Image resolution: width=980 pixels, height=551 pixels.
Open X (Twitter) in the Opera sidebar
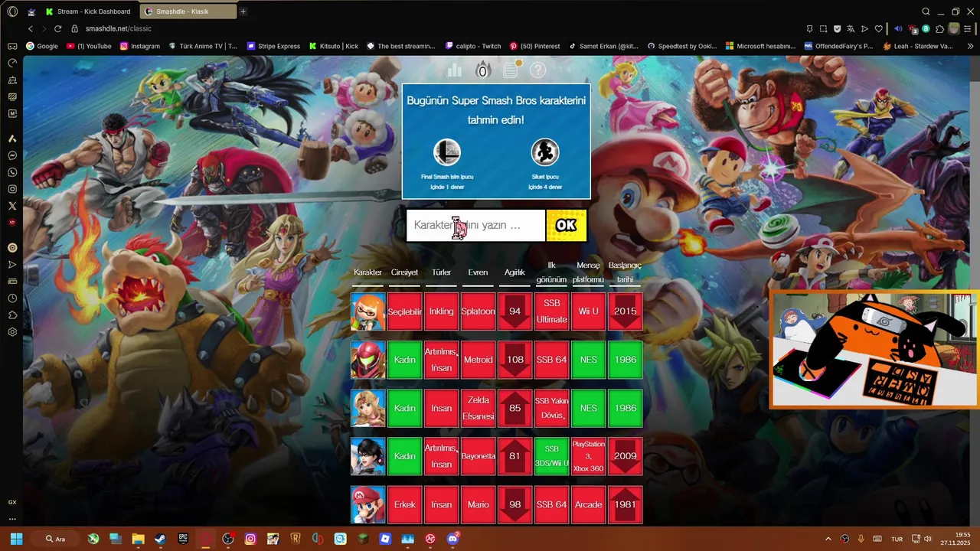pos(12,206)
